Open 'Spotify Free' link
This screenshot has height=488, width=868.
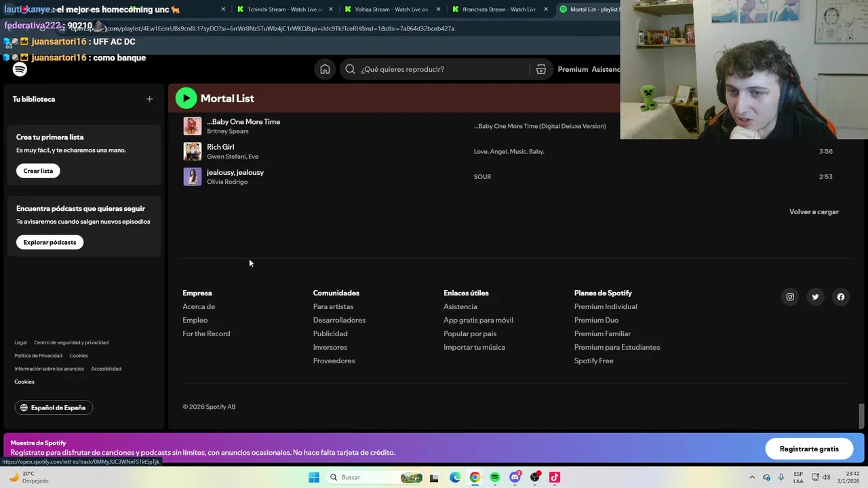coord(593,361)
